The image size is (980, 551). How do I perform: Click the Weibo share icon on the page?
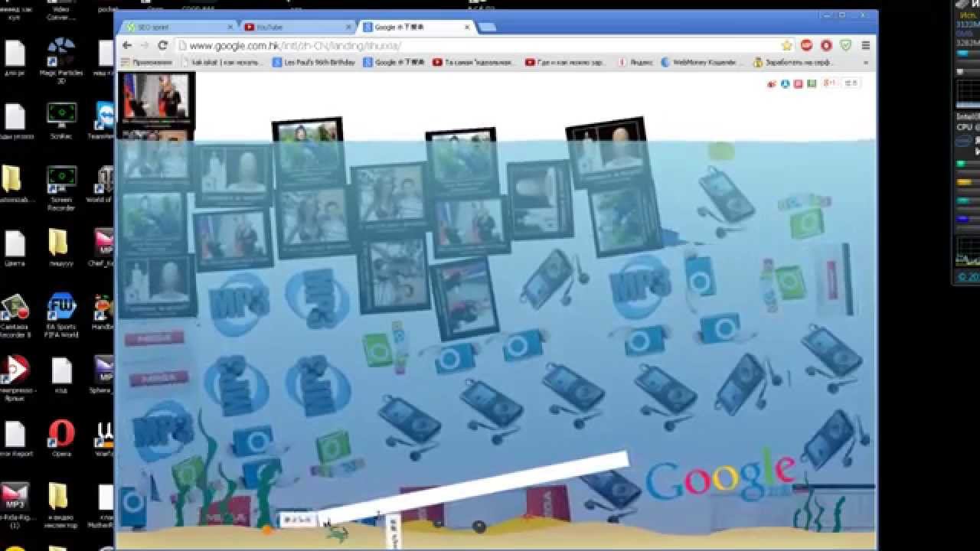[772, 83]
